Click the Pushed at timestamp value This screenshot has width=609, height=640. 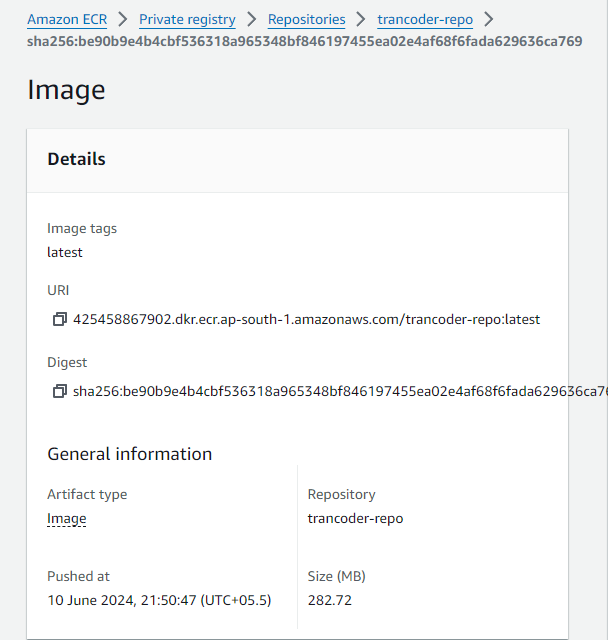159,600
